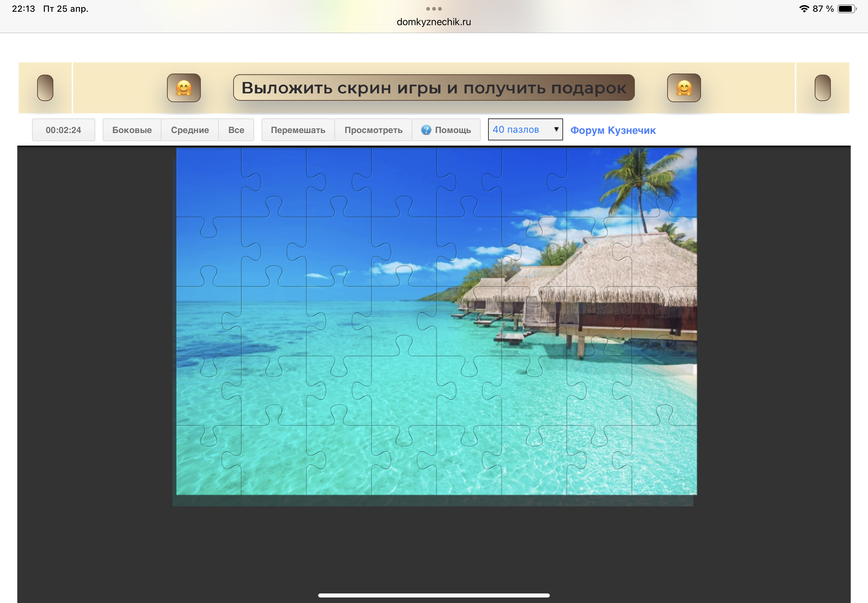The height and width of the screenshot is (603, 868).
Task: Show 'Все' puzzle pieces
Action: [236, 130]
